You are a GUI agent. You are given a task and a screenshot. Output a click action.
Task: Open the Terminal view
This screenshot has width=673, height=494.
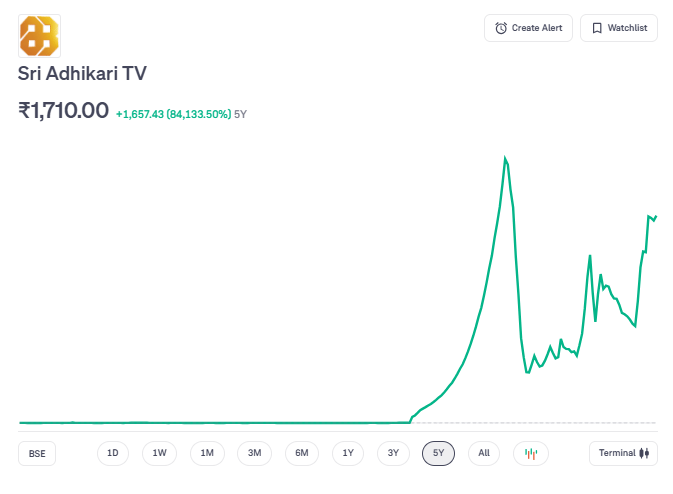pyautogui.click(x=624, y=453)
